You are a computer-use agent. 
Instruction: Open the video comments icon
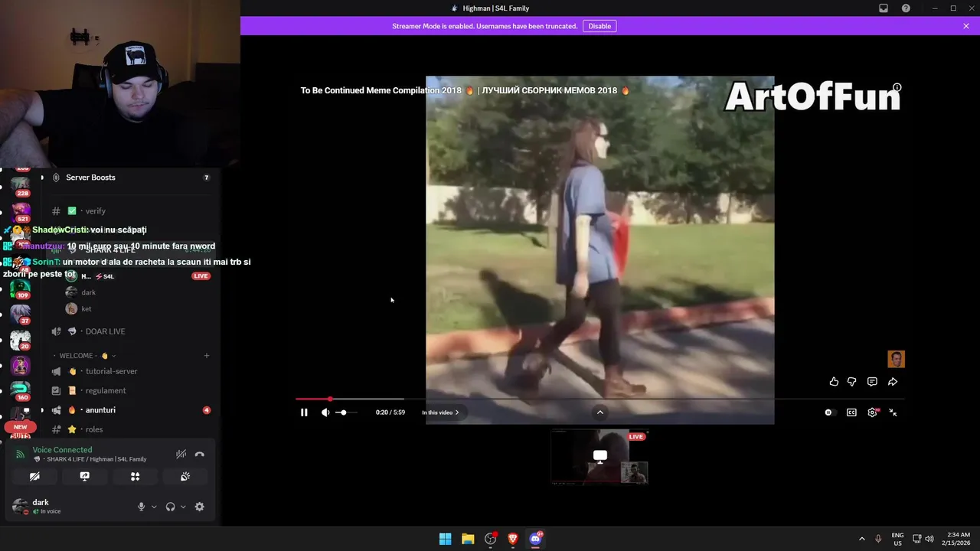(872, 382)
